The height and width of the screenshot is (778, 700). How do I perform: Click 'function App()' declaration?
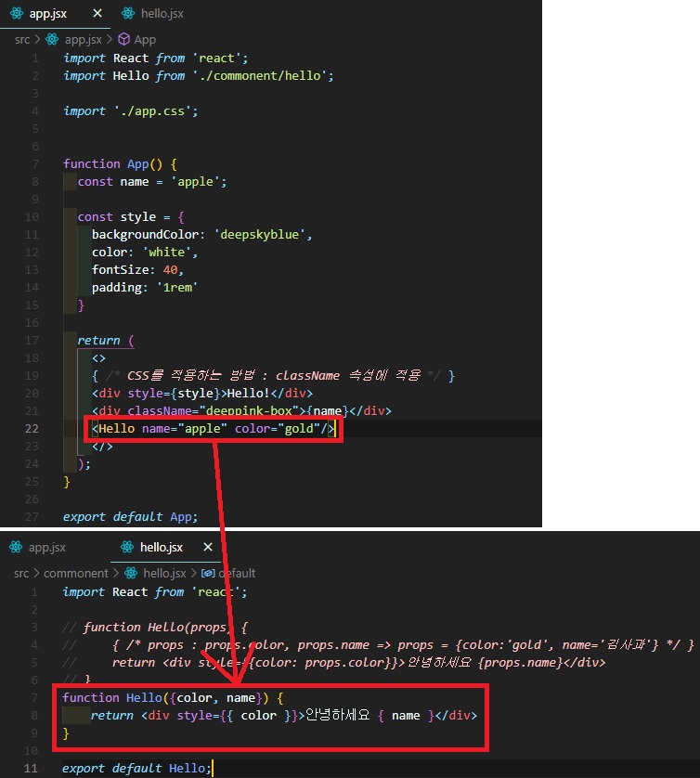[x=120, y=164]
